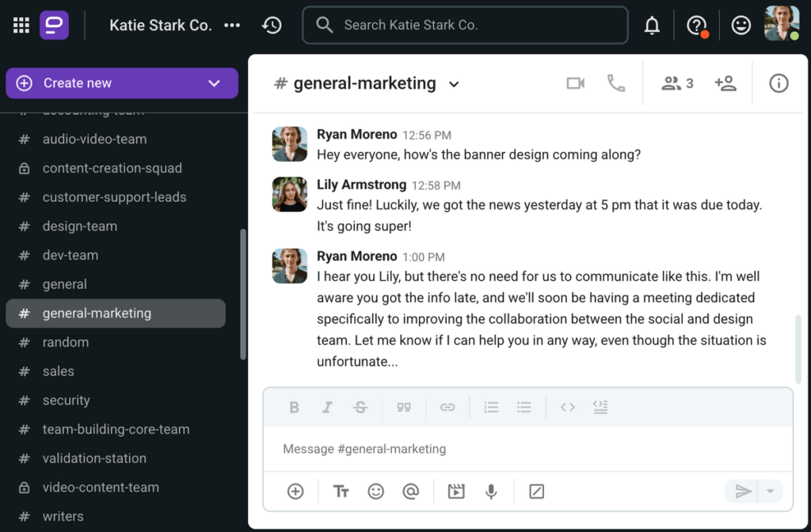Image resolution: width=811 pixels, height=532 pixels.
Task: Open workspace options via the three dots
Action: point(231,25)
